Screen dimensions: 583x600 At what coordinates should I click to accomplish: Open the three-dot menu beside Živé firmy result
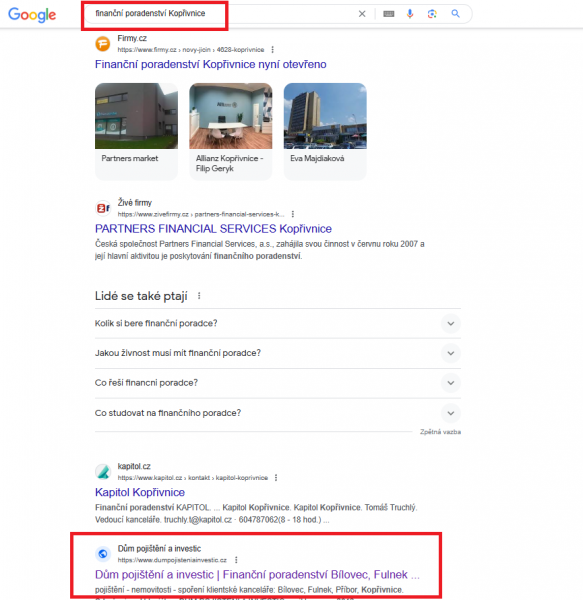293,214
